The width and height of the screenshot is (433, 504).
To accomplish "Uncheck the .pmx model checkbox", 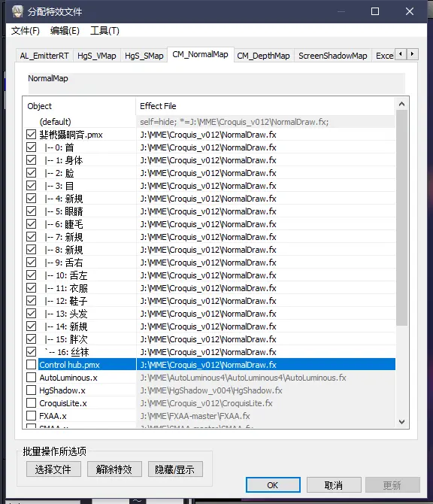I will [31, 135].
